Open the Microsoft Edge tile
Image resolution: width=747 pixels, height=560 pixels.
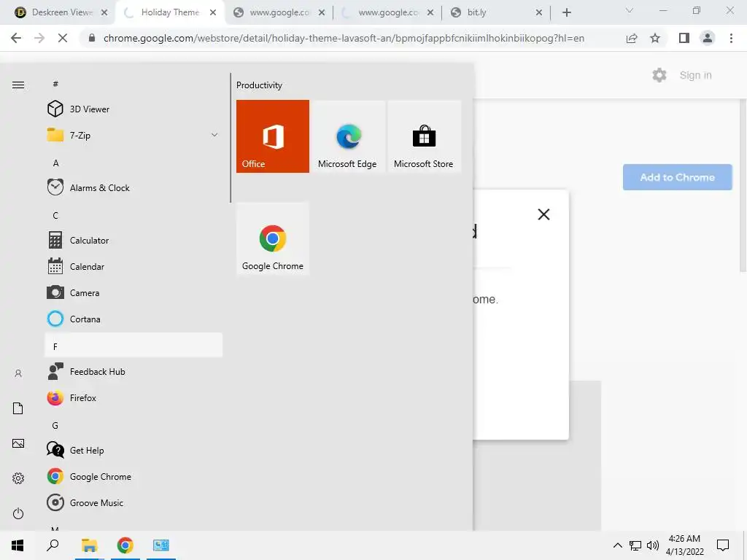348,136
